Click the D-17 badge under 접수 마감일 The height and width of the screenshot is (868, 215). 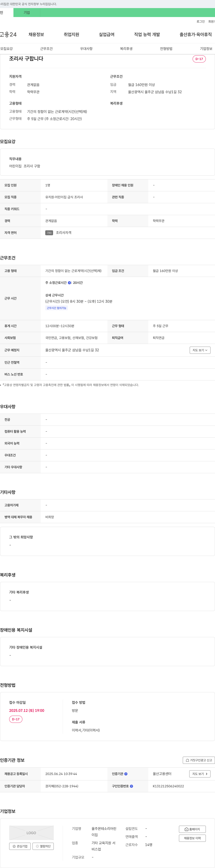coord(15,719)
